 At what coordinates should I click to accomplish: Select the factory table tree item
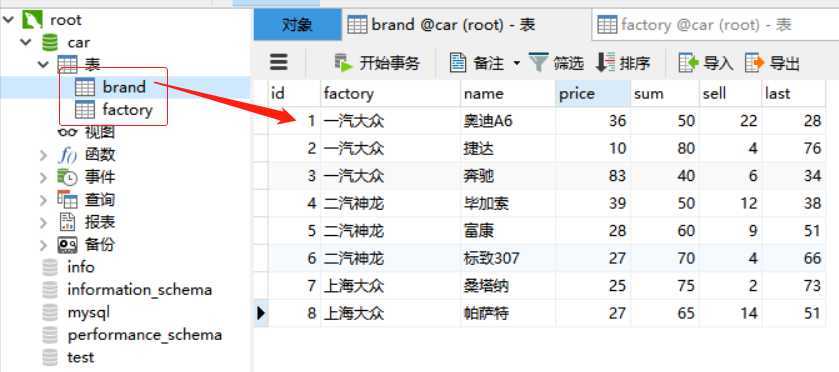click(127, 110)
